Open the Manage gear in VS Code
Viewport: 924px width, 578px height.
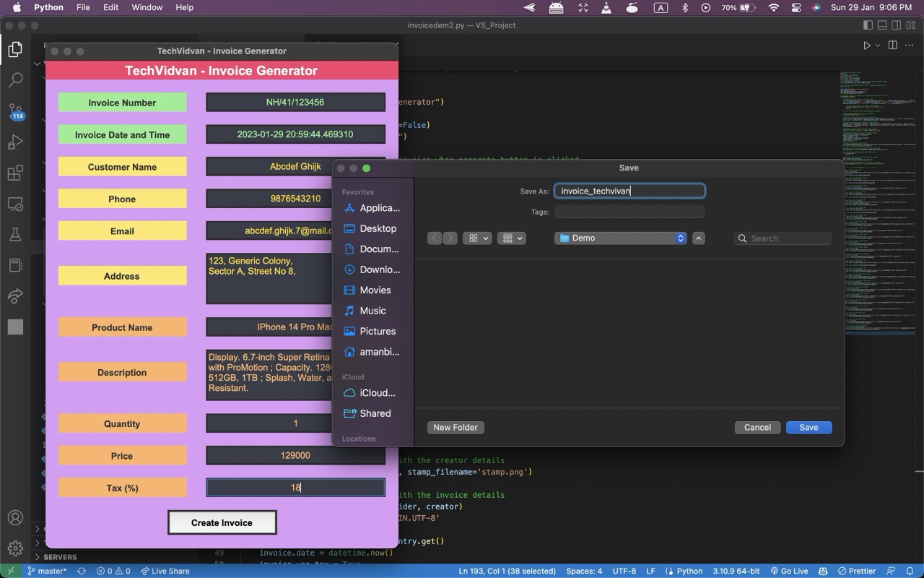pyautogui.click(x=15, y=548)
